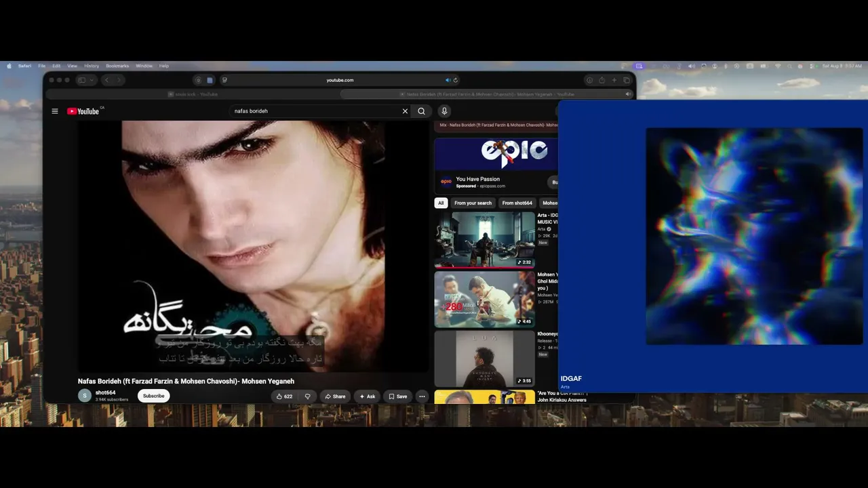868x488 pixels.
Task: Open the Khooneye video thumbnail, 3:55
Action: point(485,359)
